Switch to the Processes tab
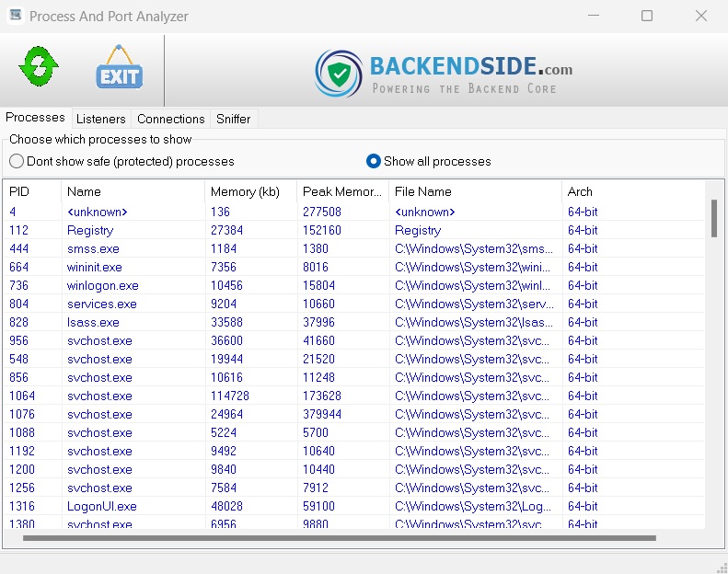728x574 pixels. [35, 118]
